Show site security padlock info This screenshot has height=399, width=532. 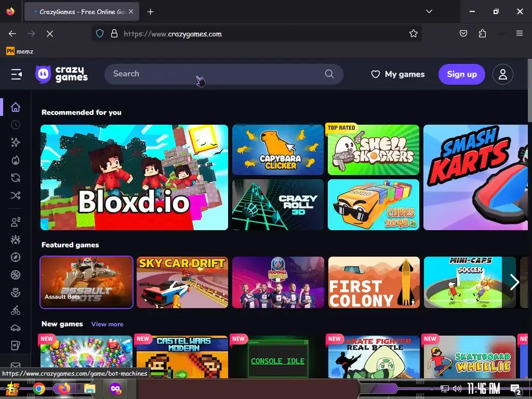[x=114, y=34]
